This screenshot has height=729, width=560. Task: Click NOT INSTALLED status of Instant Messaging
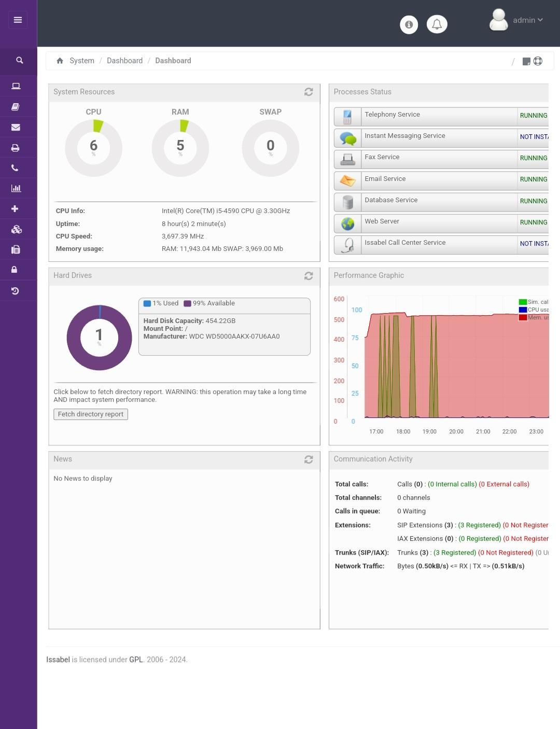tap(534, 137)
